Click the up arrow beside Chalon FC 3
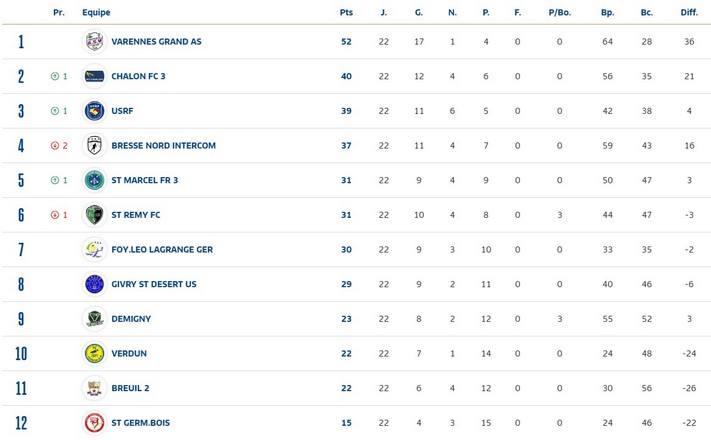This screenshot has width=711, height=440. coord(55,76)
